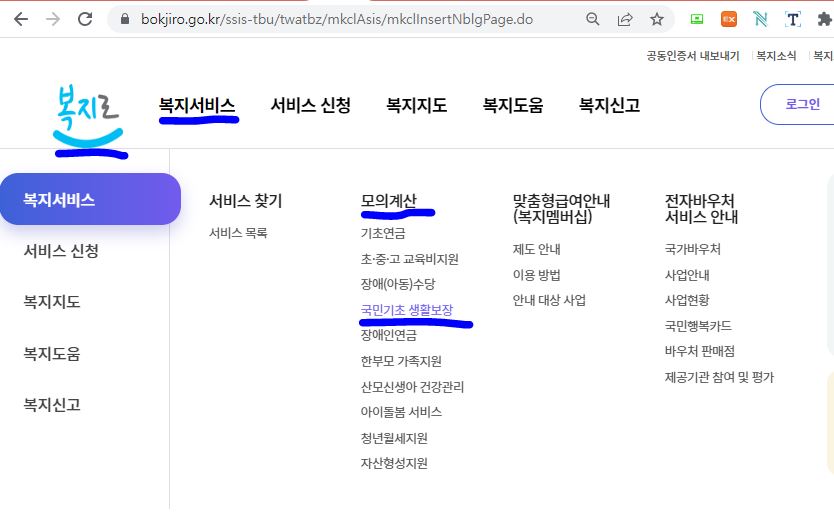This screenshot has height=512, width=834.
Task: Open the T text extension icon
Action: (793, 19)
